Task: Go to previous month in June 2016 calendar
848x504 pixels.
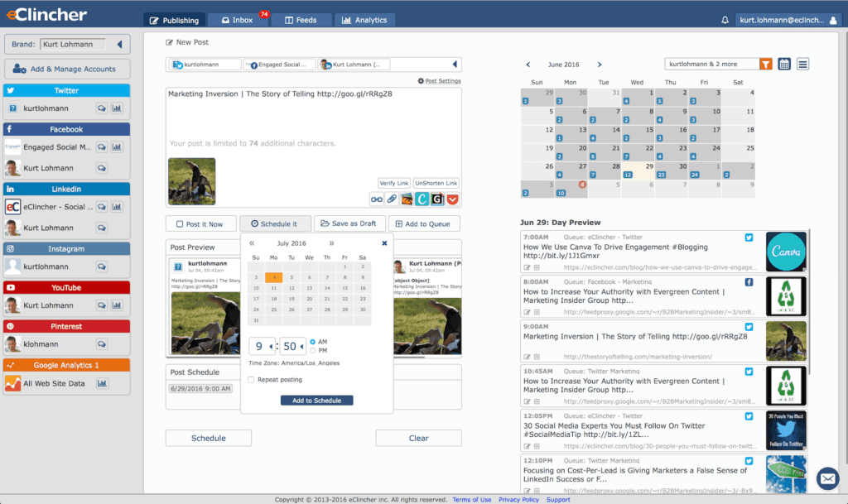Action: 528,65
